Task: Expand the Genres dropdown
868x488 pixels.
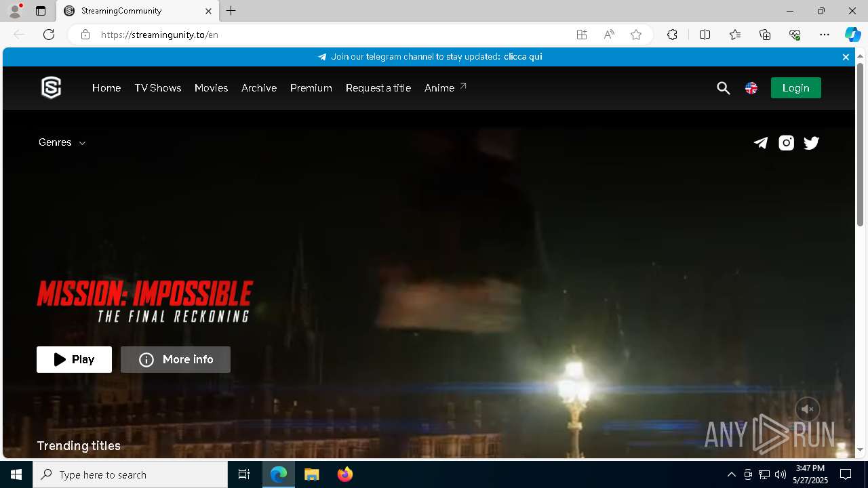Action: tap(62, 142)
